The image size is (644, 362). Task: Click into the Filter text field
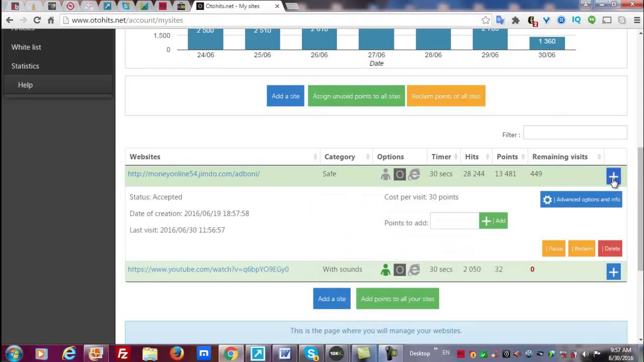click(575, 133)
